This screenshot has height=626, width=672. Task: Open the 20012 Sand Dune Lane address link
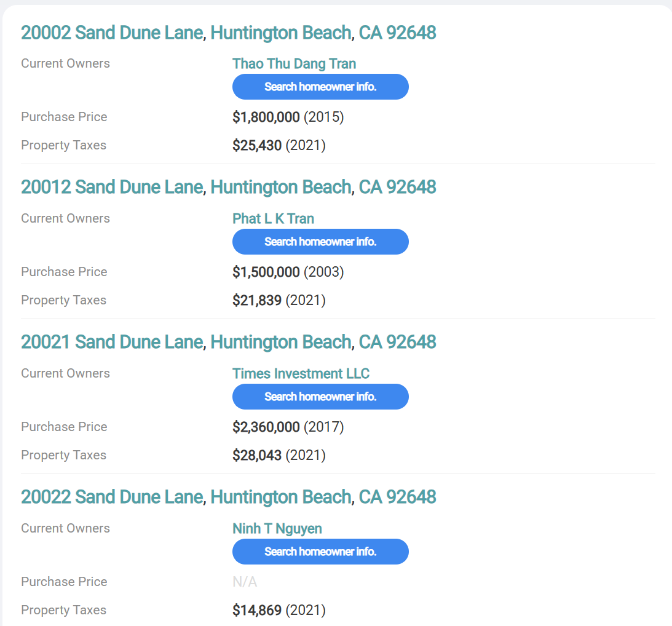pyautogui.click(x=112, y=188)
